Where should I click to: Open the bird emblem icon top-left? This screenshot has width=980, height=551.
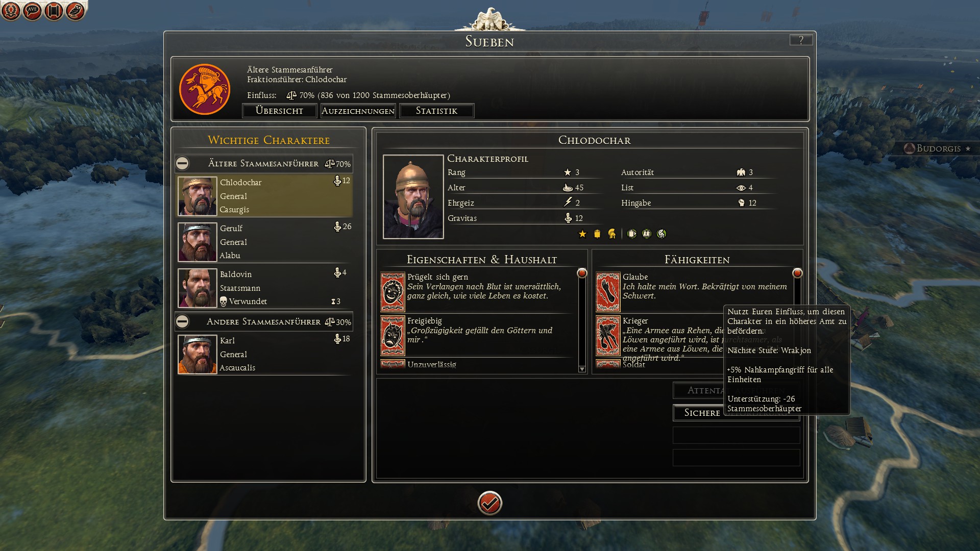pos(75,11)
